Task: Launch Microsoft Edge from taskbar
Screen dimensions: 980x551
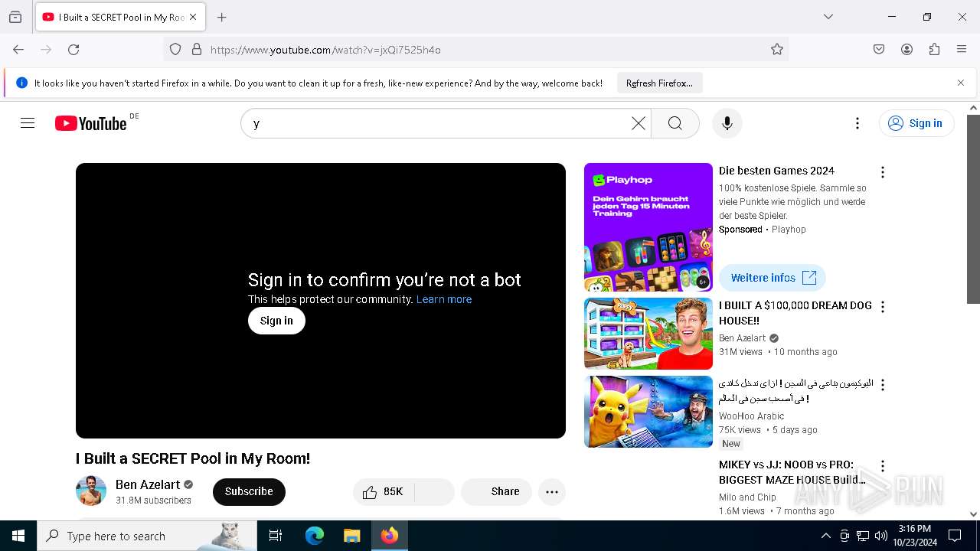Action: (315, 536)
